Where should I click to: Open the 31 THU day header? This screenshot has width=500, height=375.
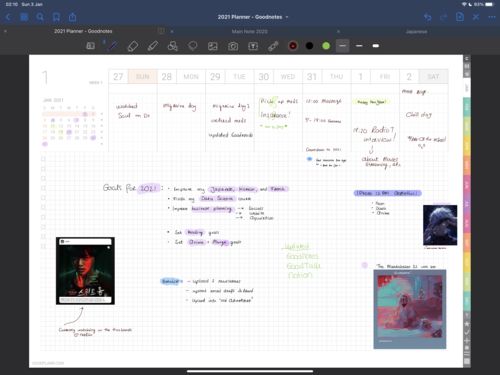point(327,77)
